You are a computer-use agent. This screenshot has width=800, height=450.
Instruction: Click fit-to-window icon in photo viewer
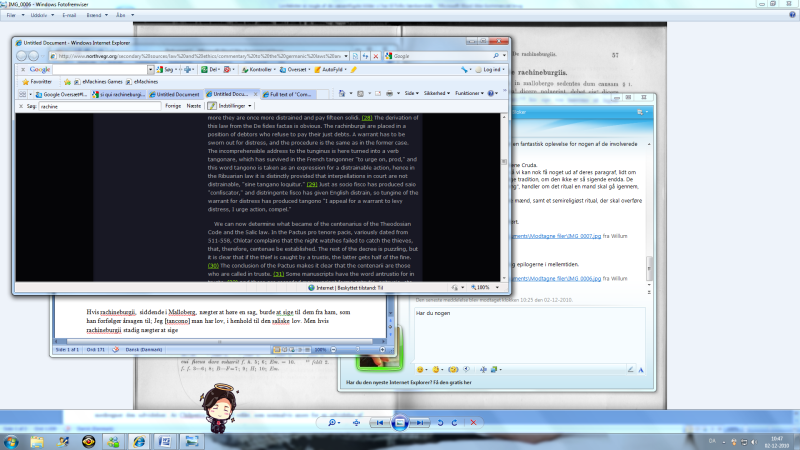(x=356, y=422)
